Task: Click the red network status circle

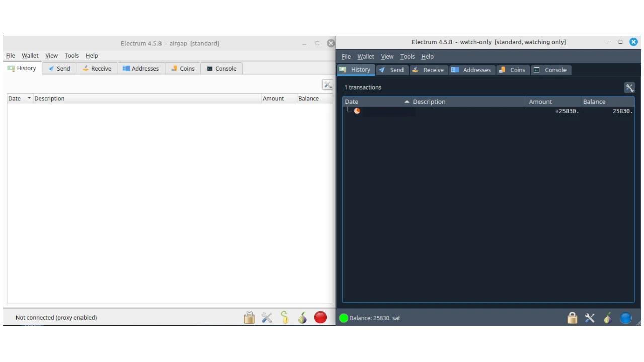Action: coord(320,317)
